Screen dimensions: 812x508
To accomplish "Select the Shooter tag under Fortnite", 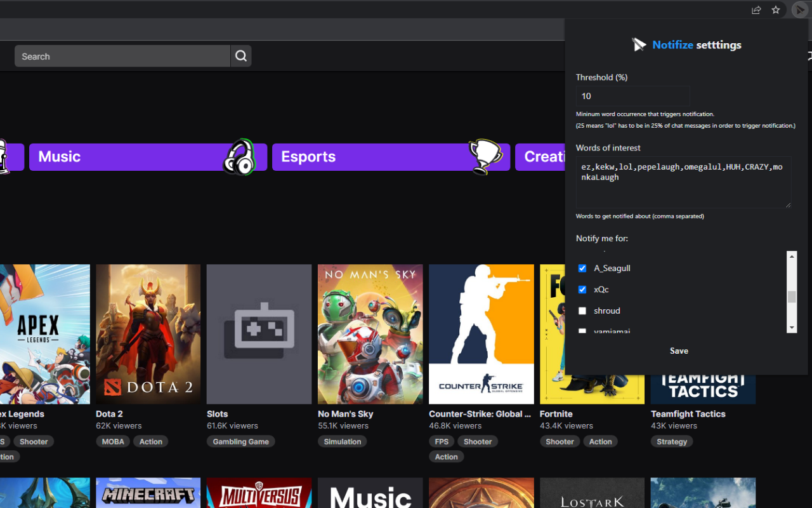I will point(560,441).
